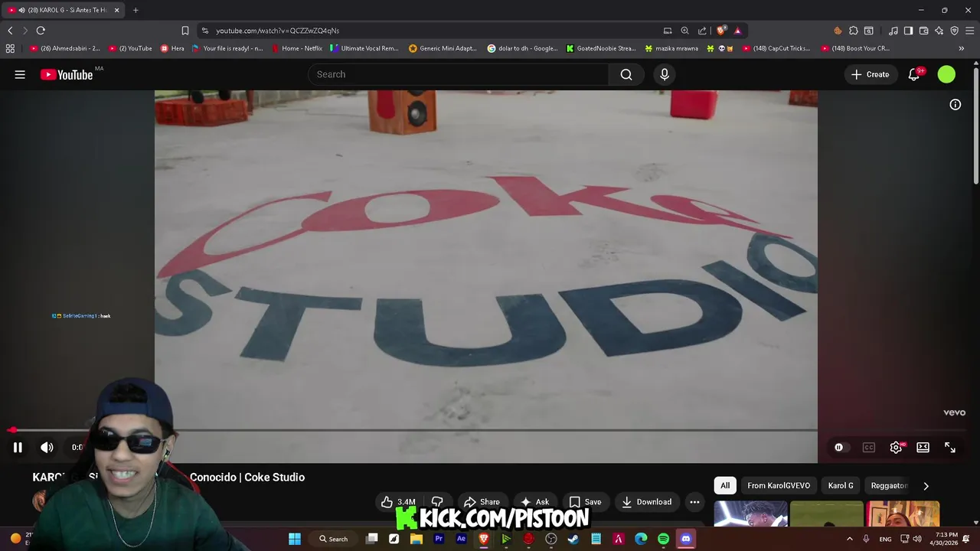Image resolution: width=980 pixels, height=551 pixels.
Task: Save video to a playlist
Action: pyautogui.click(x=585, y=502)
